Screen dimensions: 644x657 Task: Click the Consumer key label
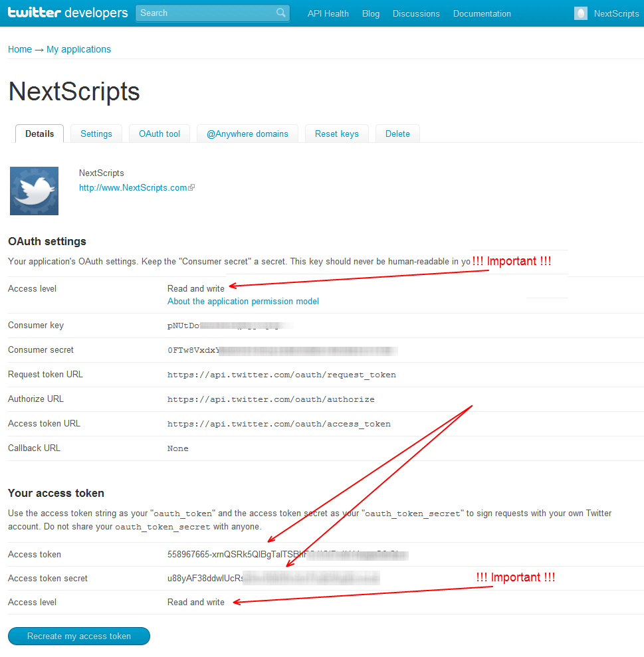click(36, 325)
